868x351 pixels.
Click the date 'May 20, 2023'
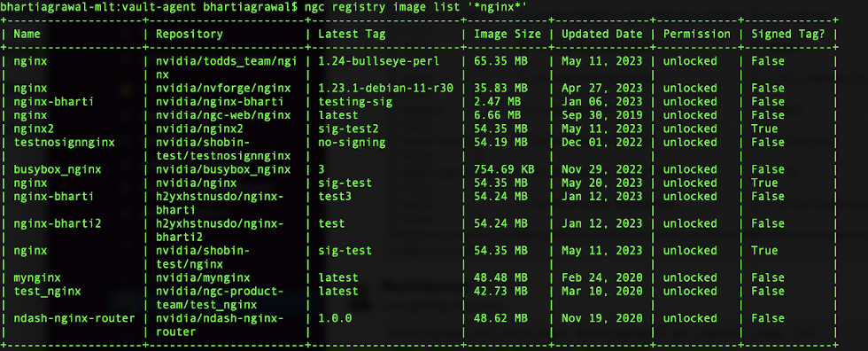(601, 183)
